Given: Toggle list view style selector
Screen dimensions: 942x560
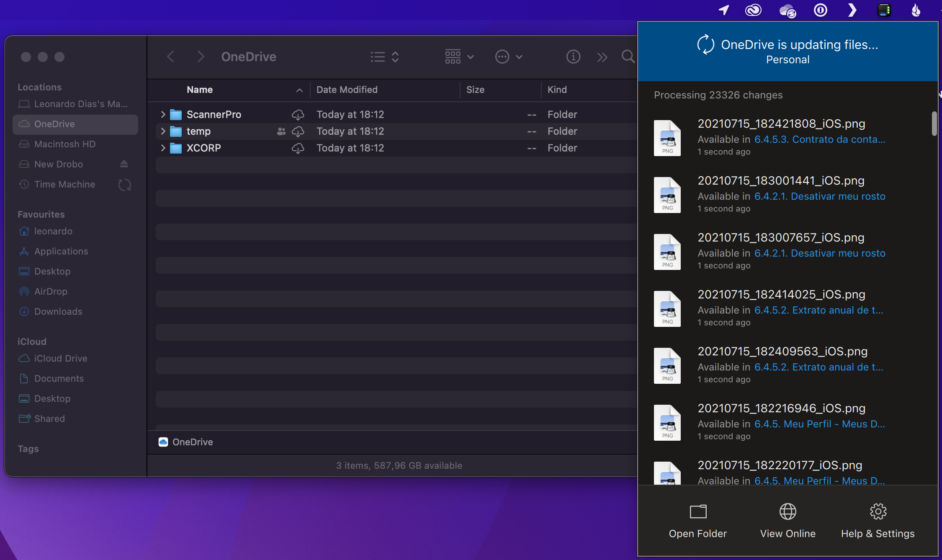Looking at the screenshot, I should (384, 57).
